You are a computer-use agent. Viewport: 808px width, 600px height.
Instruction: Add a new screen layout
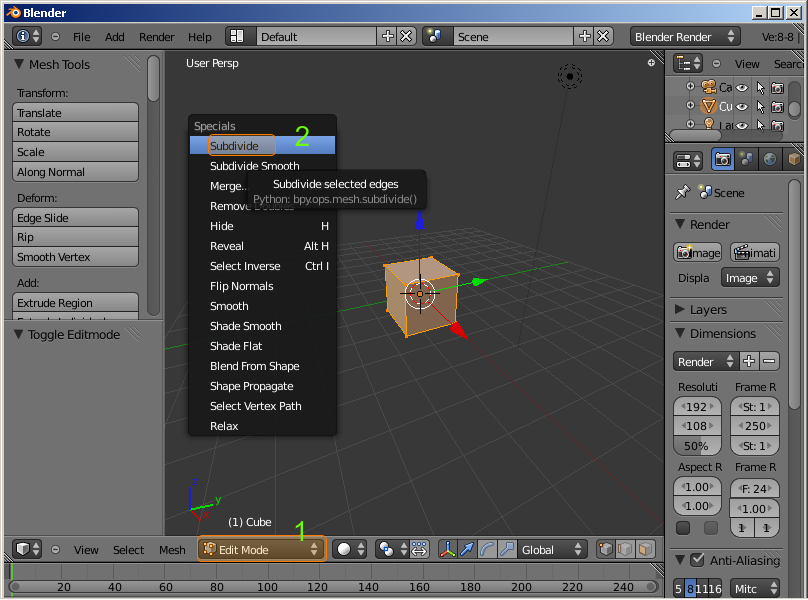388,37
